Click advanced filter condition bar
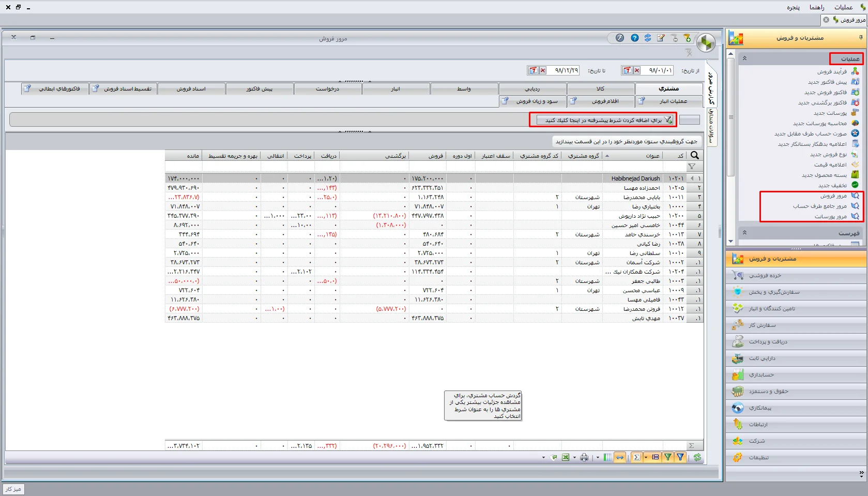The height and width of the screenshot is (496, 868). click(x=603, y=120)
